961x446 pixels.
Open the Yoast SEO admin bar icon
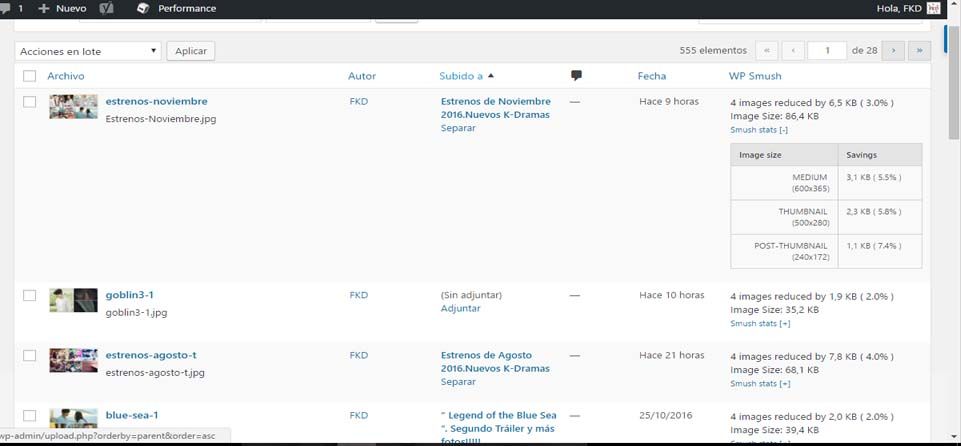point(107,9)
